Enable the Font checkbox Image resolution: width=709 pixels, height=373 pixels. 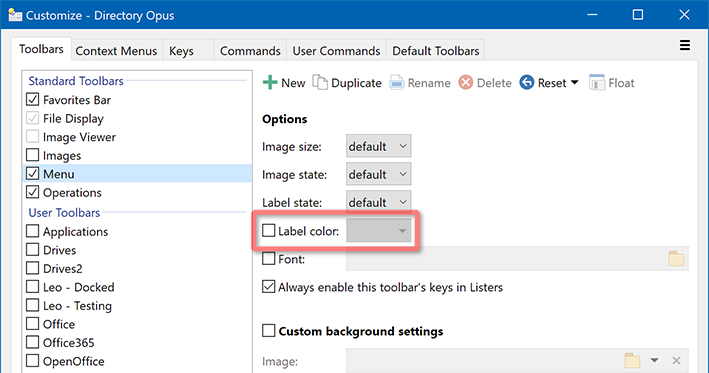click(x=269, y=259)
